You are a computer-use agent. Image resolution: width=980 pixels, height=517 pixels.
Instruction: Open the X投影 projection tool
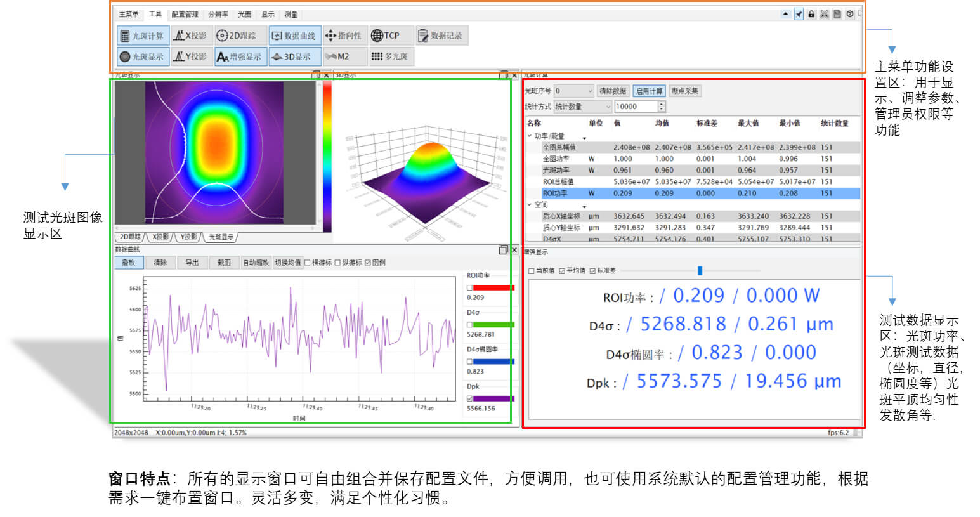tap(190, 36)
